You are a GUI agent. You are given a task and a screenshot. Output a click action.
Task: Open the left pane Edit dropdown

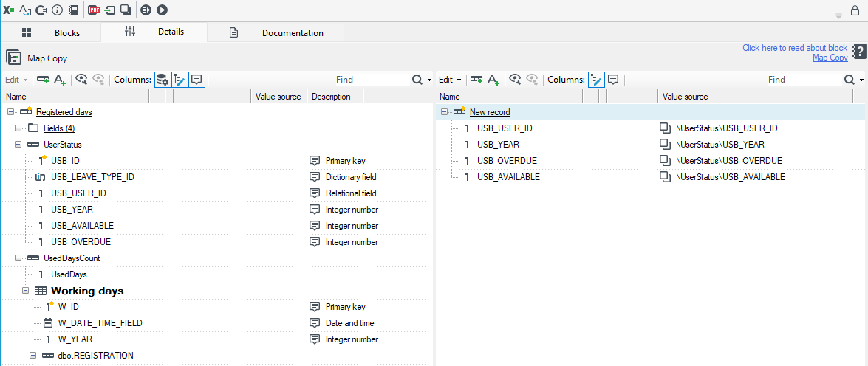[x=16, y=80]
